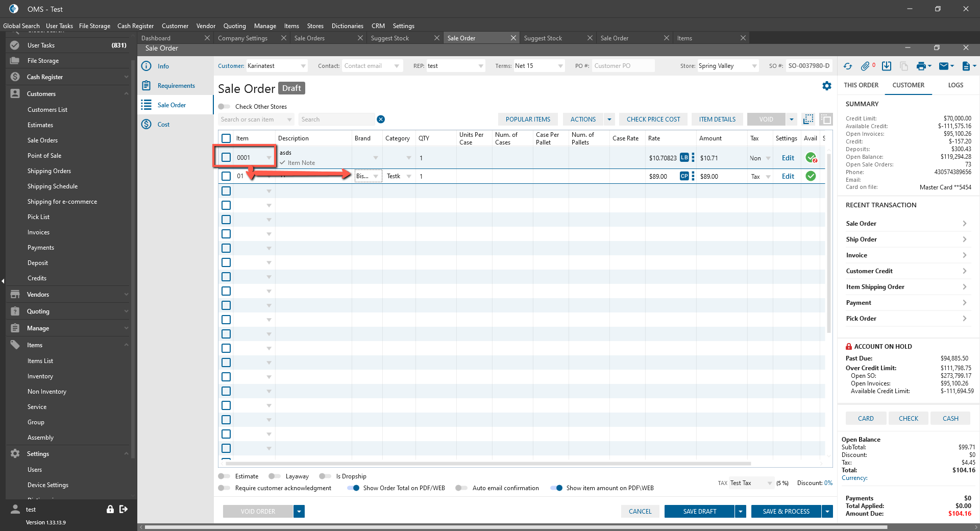Expand the Store dropdown with Spring Valley

(754, 66)
